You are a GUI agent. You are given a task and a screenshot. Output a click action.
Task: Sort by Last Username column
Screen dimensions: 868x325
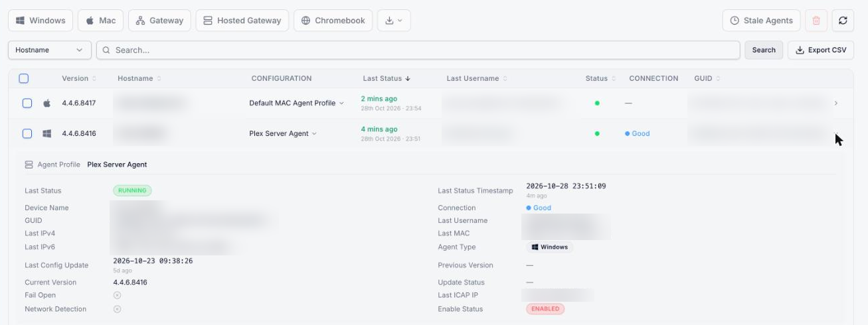tap(477, 78)
